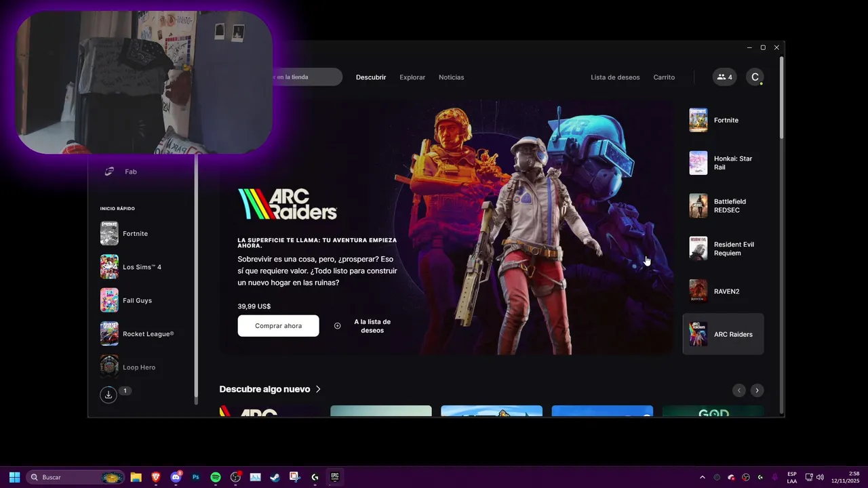Open Spotify from taskbar
Image resolution: width=868 pixels, height=488 pixels.
[216, 477]
